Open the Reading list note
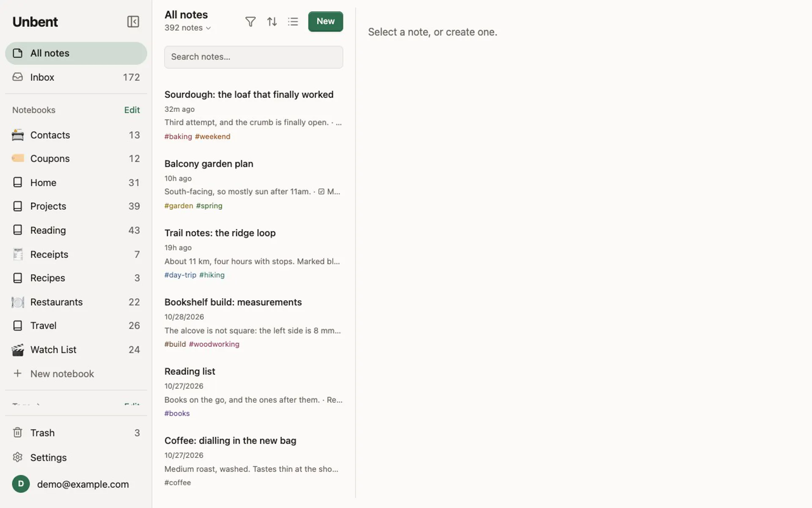The width and height of the screenshot is (812, 508). pos(253,392)
